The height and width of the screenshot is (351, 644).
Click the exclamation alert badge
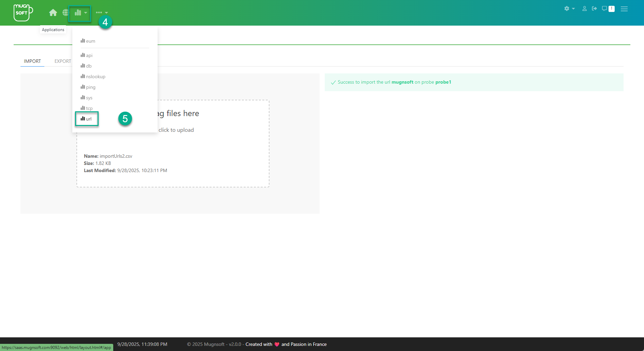612,9
